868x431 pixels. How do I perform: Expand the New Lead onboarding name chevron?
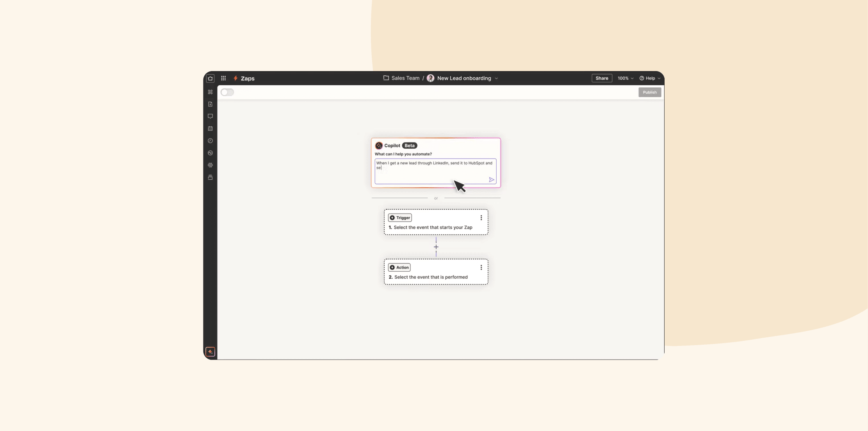[496, 78]
